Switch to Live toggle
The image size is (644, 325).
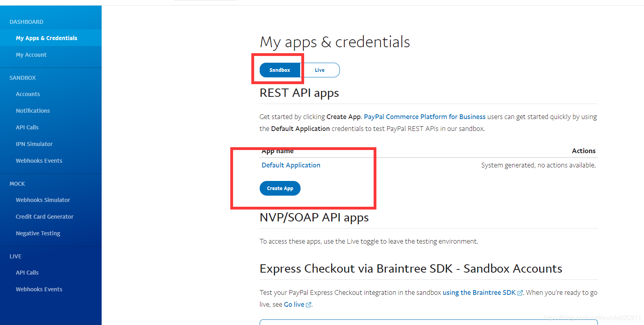pos(320,70)
